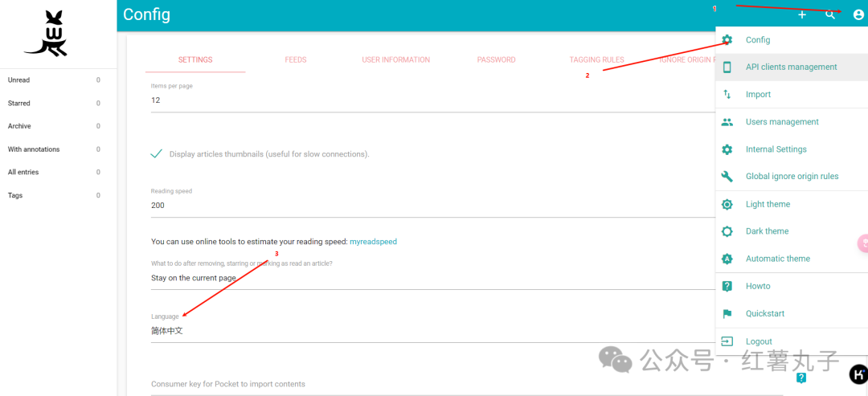The height and width of the screenshot is (396, 868).
Task: Switch to the User Information tab
Action: click(x=395, y=60)
